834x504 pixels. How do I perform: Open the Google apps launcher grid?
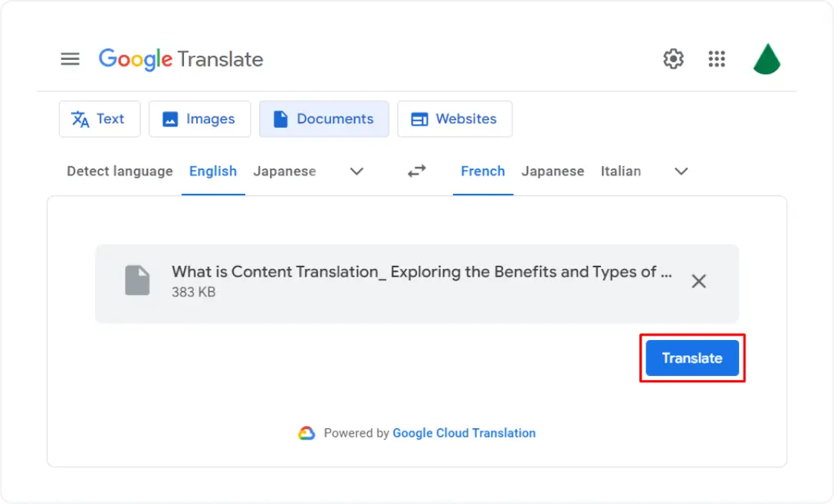coord(717,59)
